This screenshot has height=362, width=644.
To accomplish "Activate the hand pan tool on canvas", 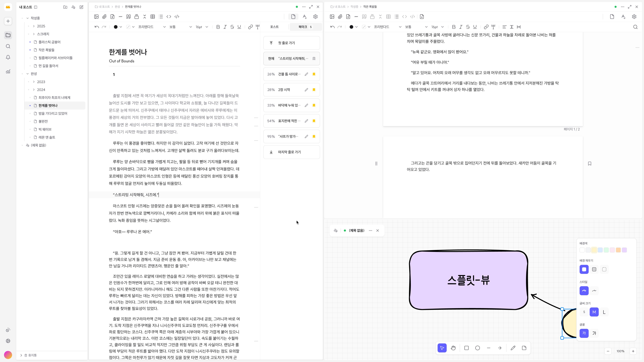I will point(453,348).
